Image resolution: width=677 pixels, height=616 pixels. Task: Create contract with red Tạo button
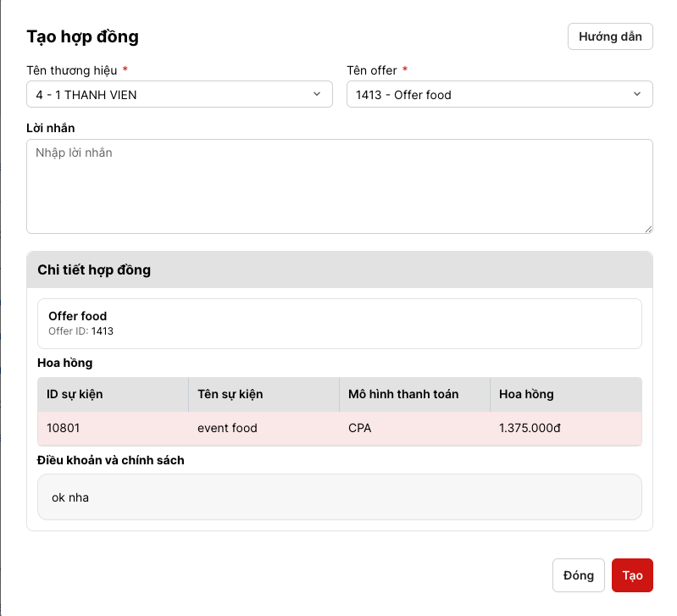[x=632, y=575]
